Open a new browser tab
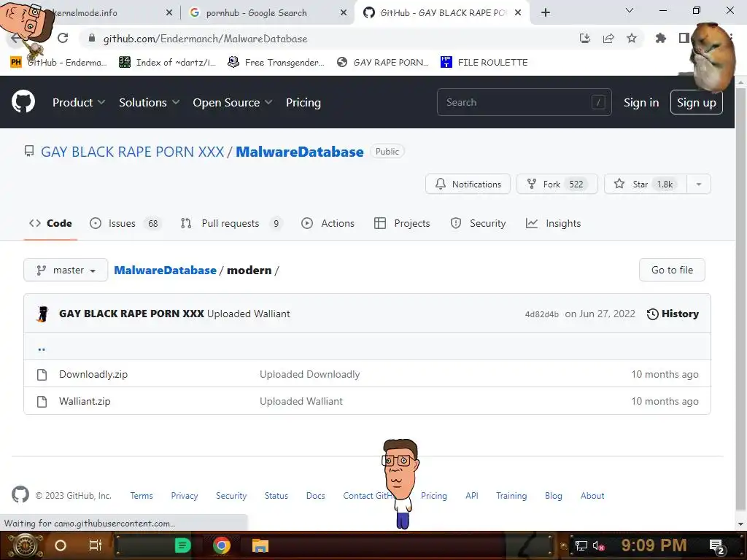This screenshot has height=560, width=747. (546, 13)
